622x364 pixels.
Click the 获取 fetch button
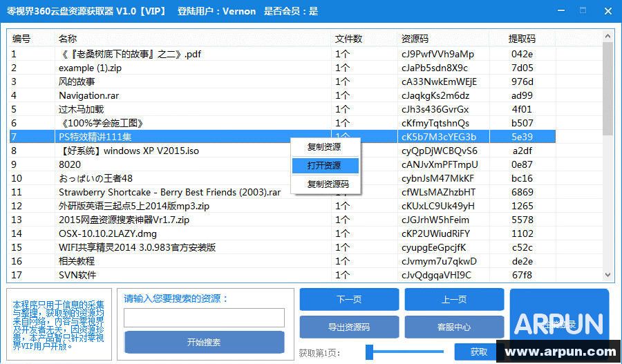point(478,352)
